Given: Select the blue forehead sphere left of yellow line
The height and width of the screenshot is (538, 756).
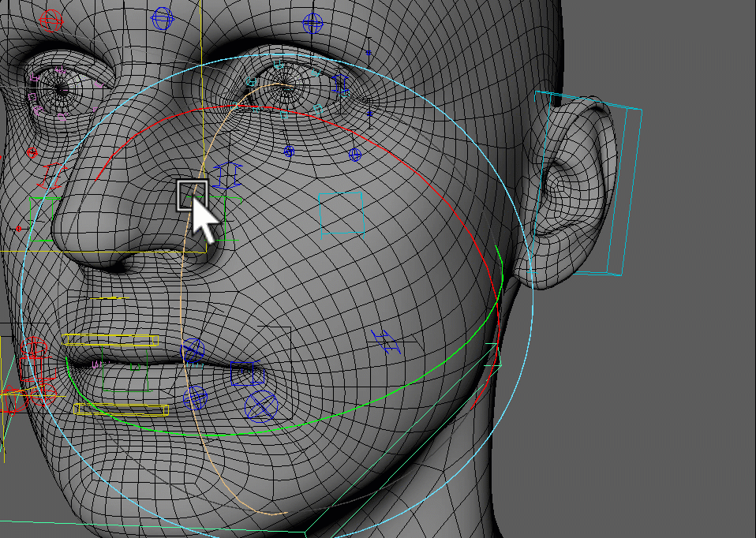Looking at the screenshot, I should tap(163, 19).
